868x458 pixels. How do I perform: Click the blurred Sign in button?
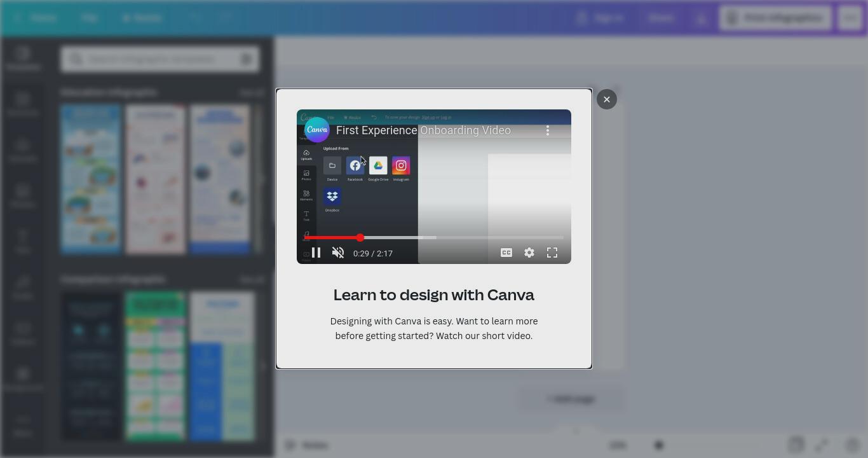pyautogui.click(x=600, y=18)
